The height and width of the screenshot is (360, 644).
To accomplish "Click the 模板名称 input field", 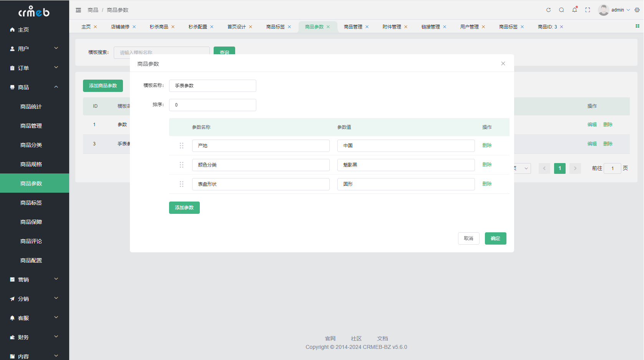I will click(x=212, y=86).
